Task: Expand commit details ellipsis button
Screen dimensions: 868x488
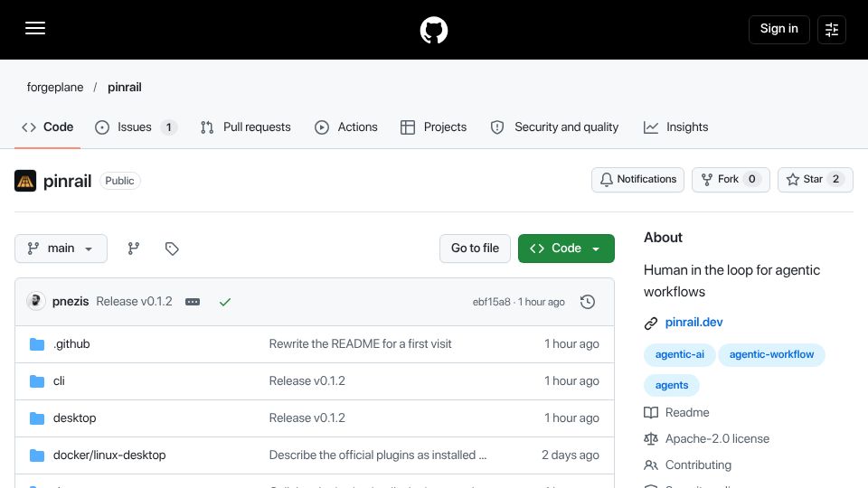Action: point(193,302)
